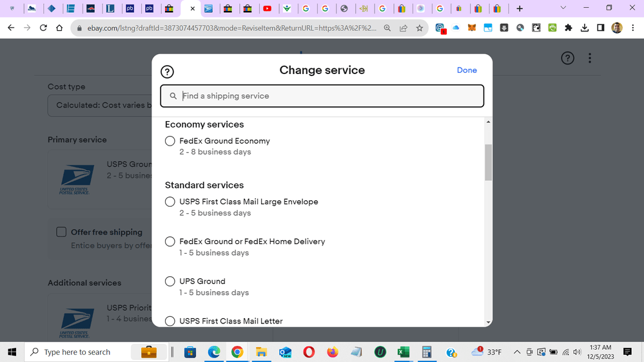Open the Windows Start menu
The height and width of the screenshot is (362, 644).
point(12,352)
